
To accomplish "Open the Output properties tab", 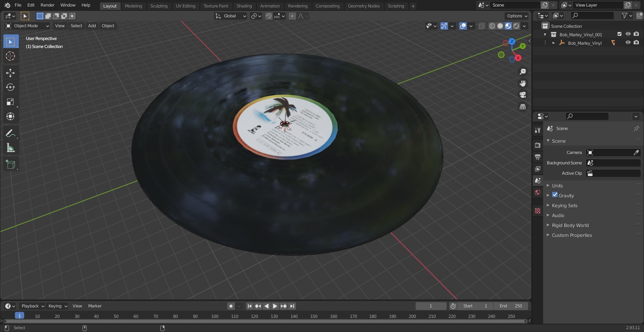I will (537, 157).
